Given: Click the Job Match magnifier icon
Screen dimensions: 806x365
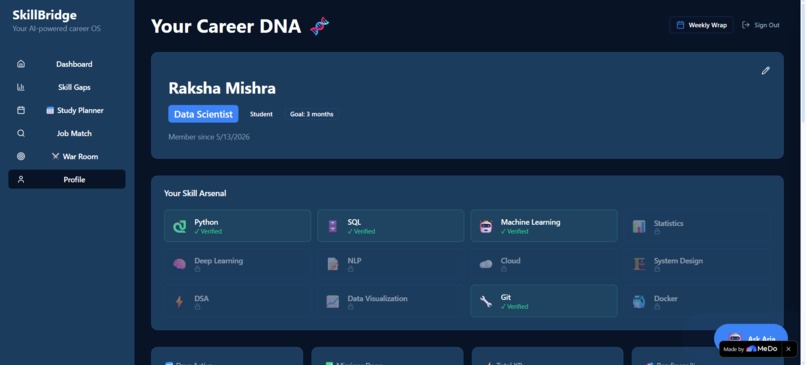Looking at the screenshot, I should pyautogui.click(x=21, y=133).
